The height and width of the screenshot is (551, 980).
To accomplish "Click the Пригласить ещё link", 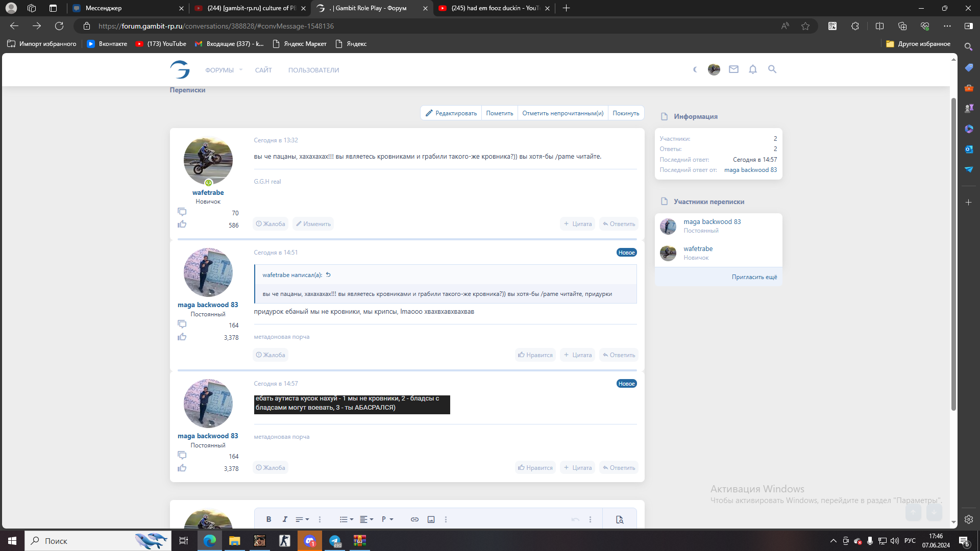I will pyautogui.click(x=754, y=277).
